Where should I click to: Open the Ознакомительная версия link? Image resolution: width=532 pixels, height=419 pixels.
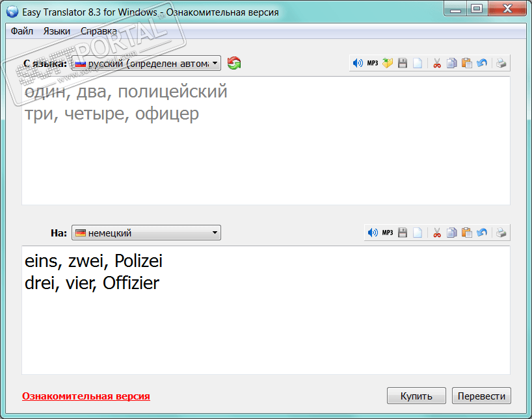click(86, 396)
